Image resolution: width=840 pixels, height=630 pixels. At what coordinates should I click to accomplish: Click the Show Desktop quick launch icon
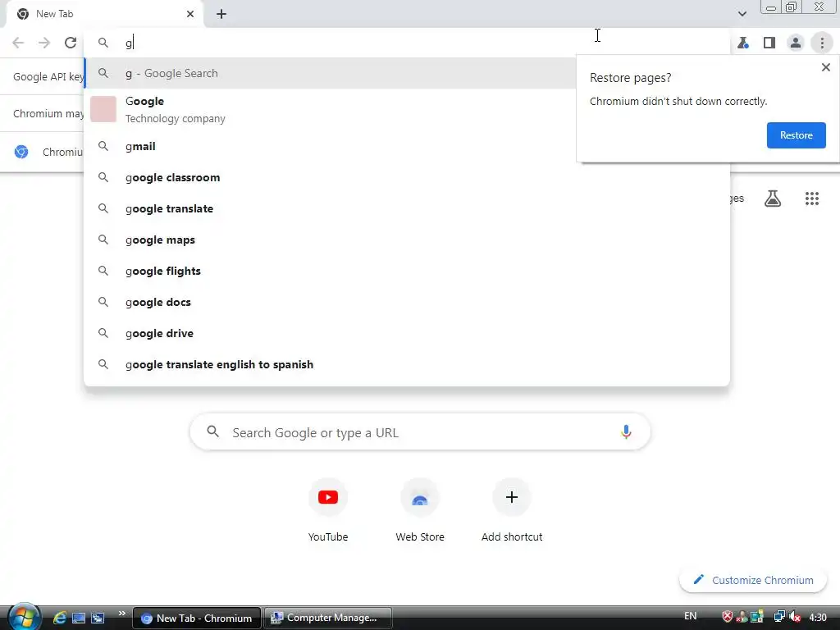tap(79, 618)
